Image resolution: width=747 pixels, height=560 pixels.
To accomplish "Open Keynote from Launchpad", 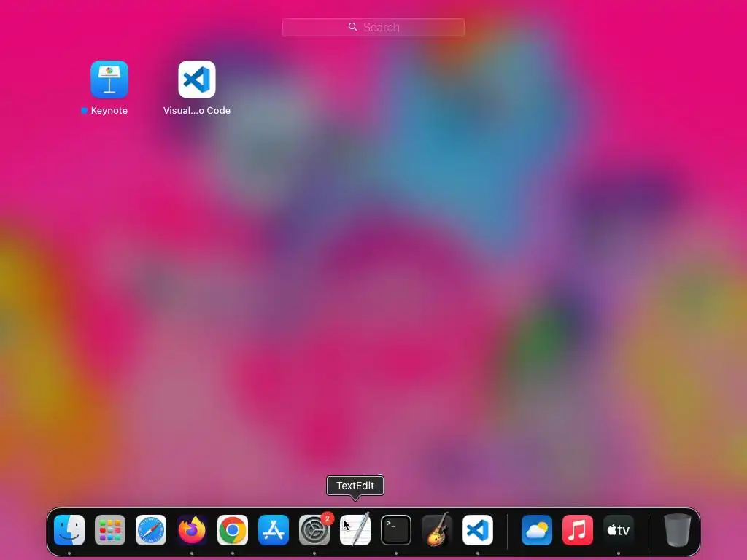I will [109, 79].
